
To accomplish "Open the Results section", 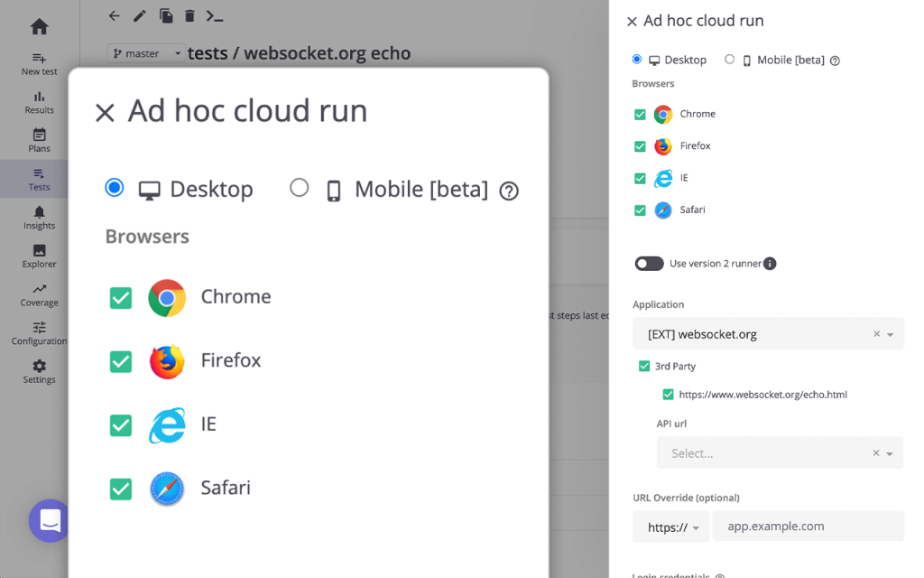I will 39,103.
